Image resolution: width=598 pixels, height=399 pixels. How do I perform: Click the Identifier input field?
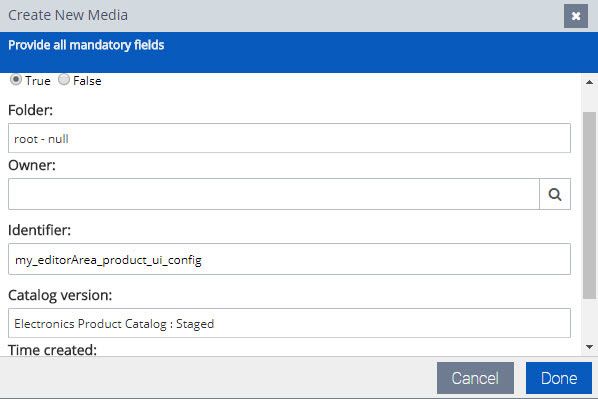(289, 259)
